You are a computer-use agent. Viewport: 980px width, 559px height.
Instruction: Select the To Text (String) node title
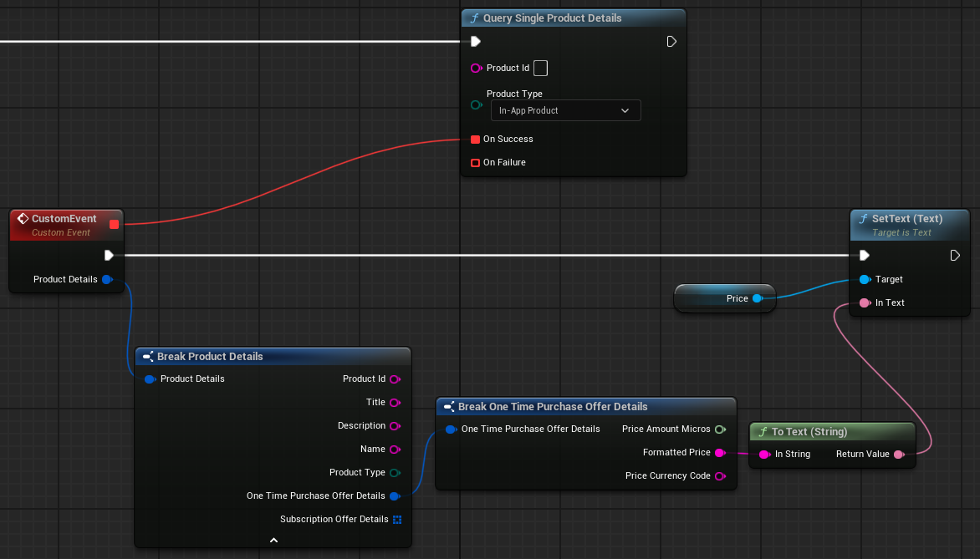coord(809,432)
